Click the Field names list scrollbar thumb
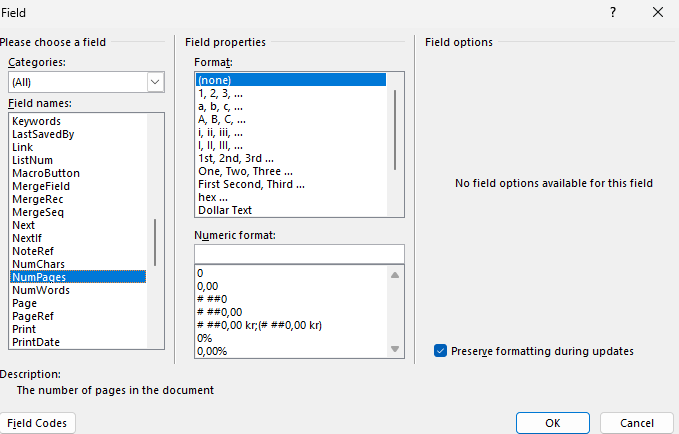 coord(155,243)
